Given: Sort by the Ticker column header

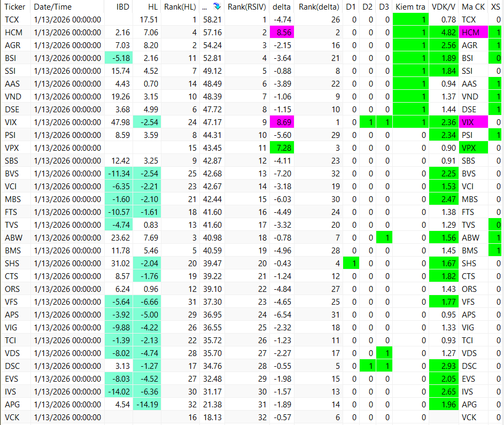Looking at the screenshot, I should point(15,7).
